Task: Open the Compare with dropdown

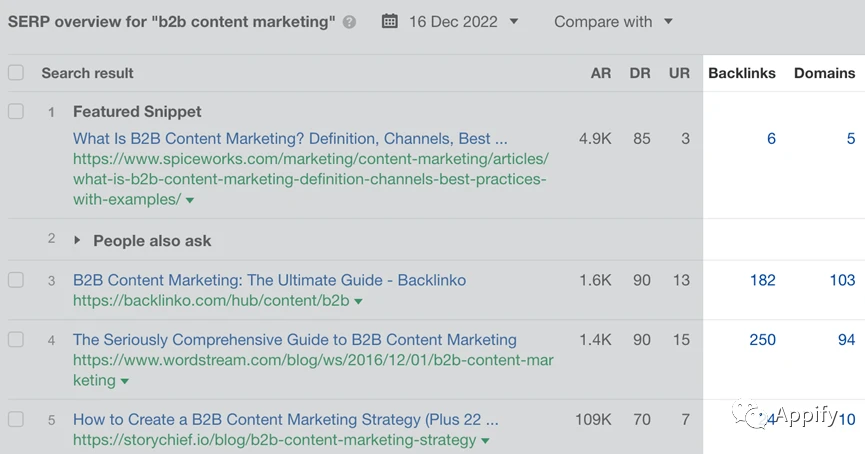Action: [613, 21]
